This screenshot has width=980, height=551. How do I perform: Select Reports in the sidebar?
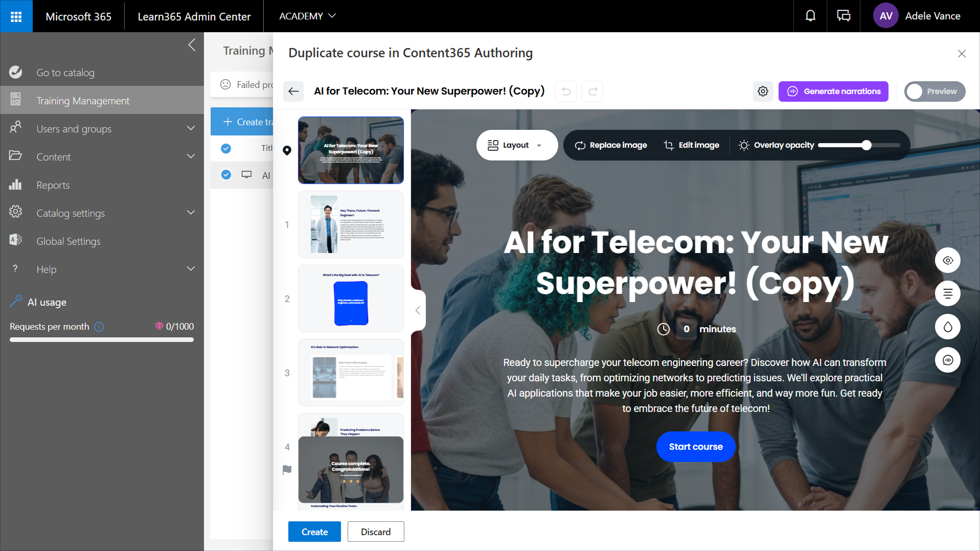point(53,185)
